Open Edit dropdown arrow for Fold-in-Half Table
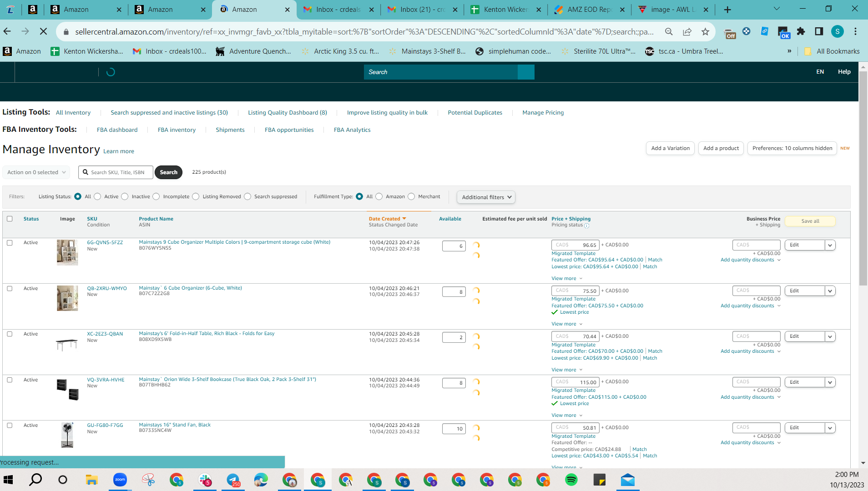Screen dimensions: 868x491 click(x=830, y=336)
